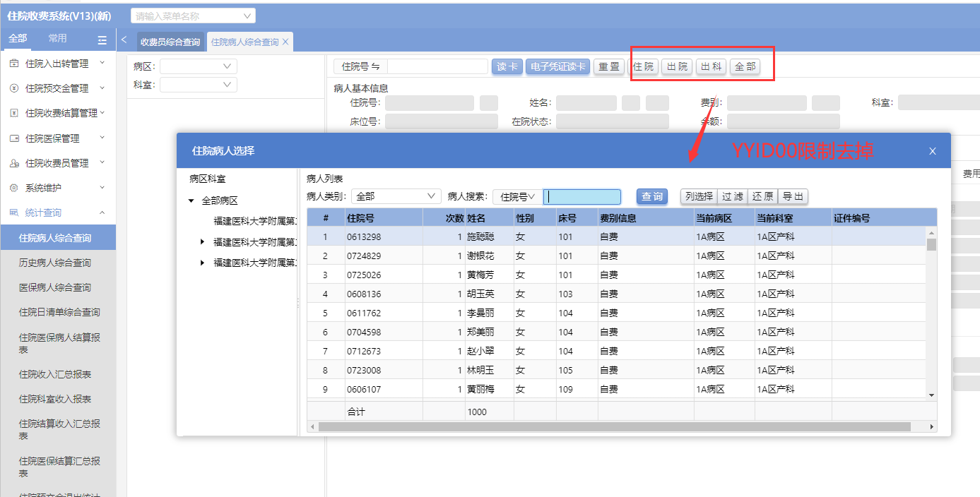Select patient row 施聪聪
Image resolution: width=980 pixels, height=497 pixels.
pyautogui.click(x=616, y=236)
